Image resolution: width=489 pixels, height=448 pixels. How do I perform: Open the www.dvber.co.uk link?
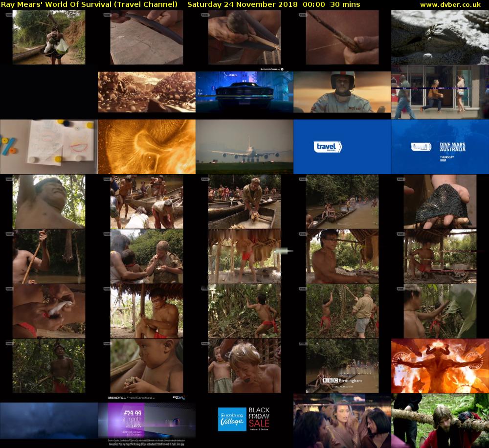point(452,4)
